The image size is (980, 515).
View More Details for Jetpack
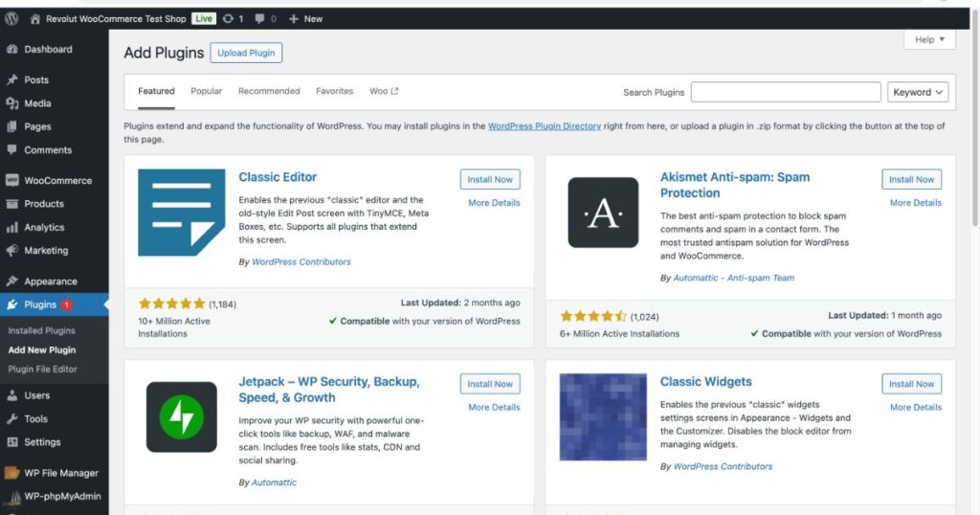tap(494, 407)
